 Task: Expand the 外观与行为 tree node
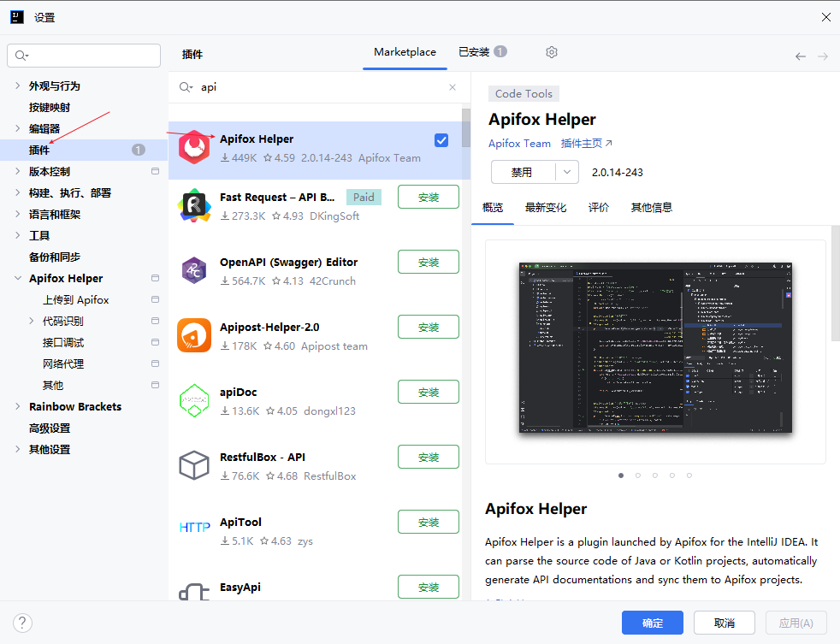(18, 86)
